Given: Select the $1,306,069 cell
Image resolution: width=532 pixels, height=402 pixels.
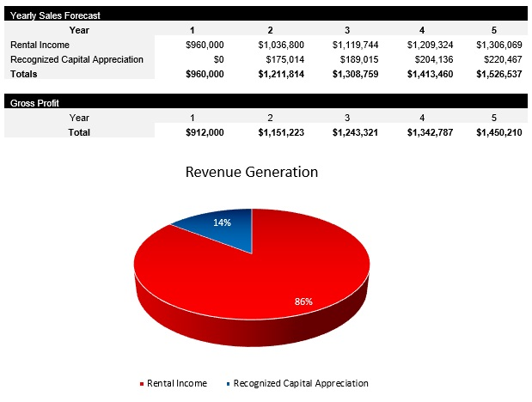Looking at the screenshot, I should 499,45.
